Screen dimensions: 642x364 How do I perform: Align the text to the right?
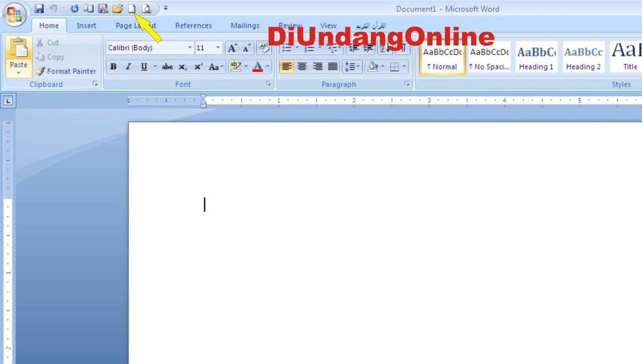[x=317, y=66]
